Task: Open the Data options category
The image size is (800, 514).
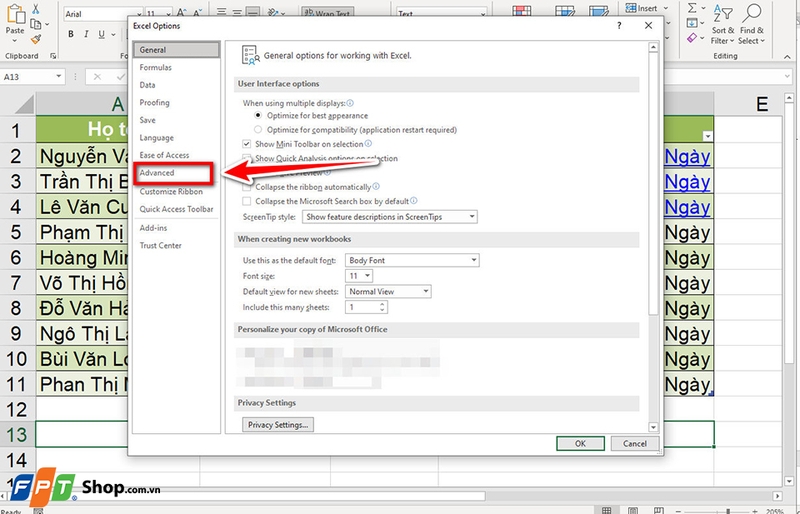Action: click(x=147, y=85)
